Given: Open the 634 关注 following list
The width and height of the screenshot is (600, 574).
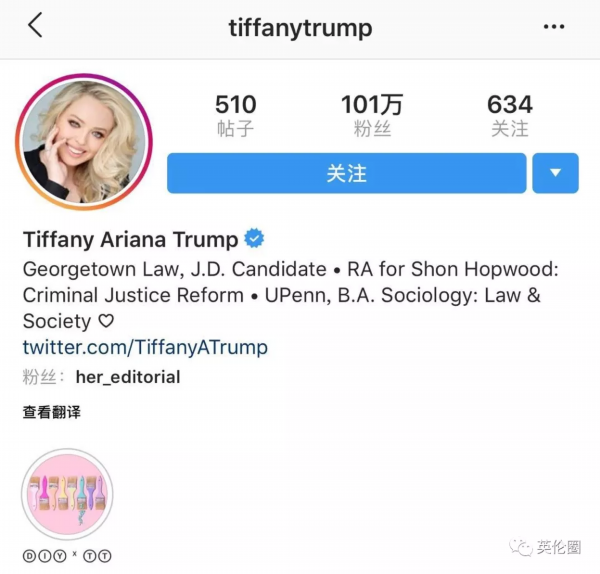Looking at the screenshot, I should [510, 115].
